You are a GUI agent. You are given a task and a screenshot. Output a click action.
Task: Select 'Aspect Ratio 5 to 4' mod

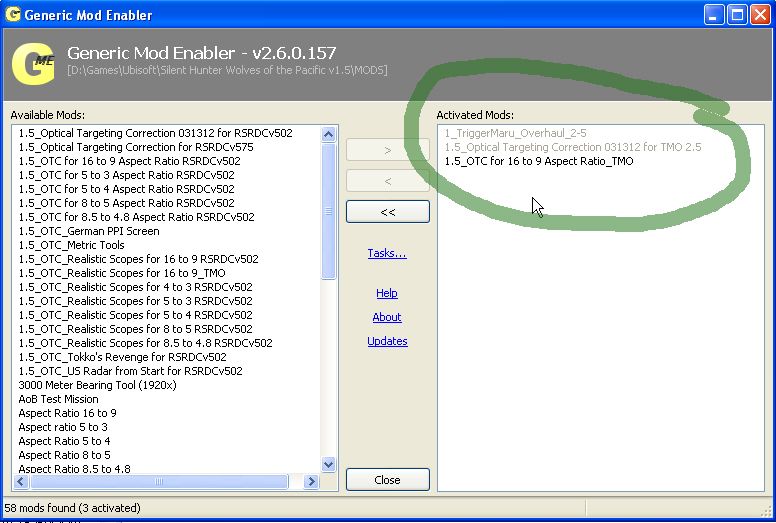point(64,441)
